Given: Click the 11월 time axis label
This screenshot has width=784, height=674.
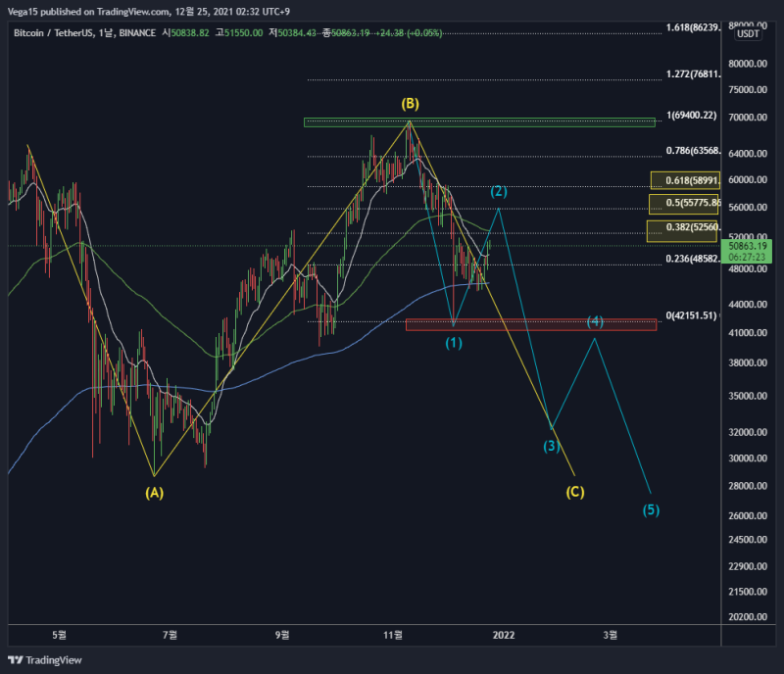Looking at the screenshot, I should click(x=393, y=635).
